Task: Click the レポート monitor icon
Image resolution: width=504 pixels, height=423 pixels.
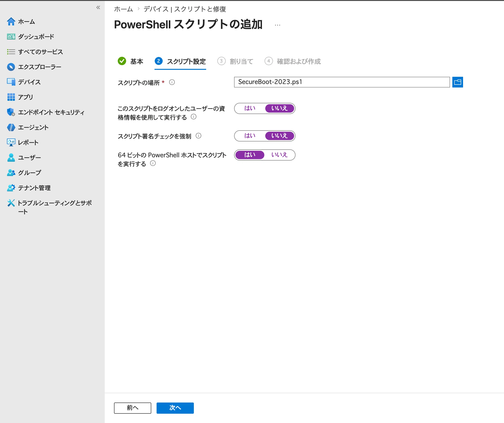Action: tap(11, 143)
